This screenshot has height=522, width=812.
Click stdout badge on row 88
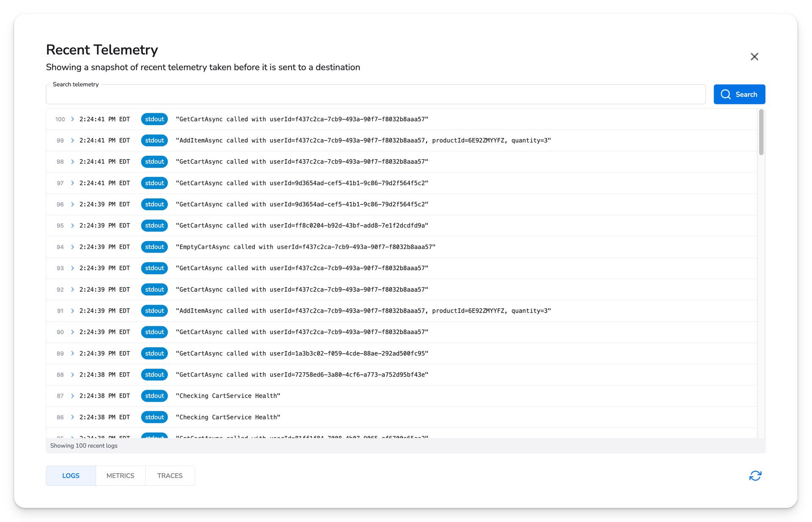(154, 375)
